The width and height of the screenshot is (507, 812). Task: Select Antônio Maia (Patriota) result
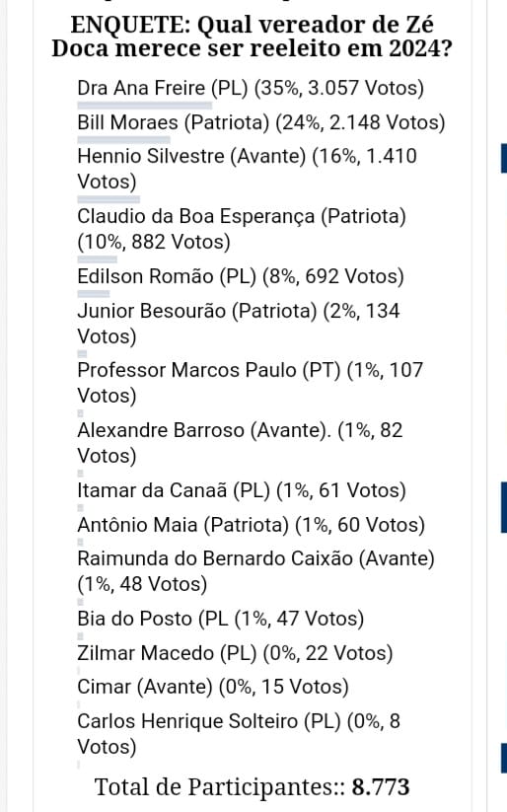click(252, 525)
